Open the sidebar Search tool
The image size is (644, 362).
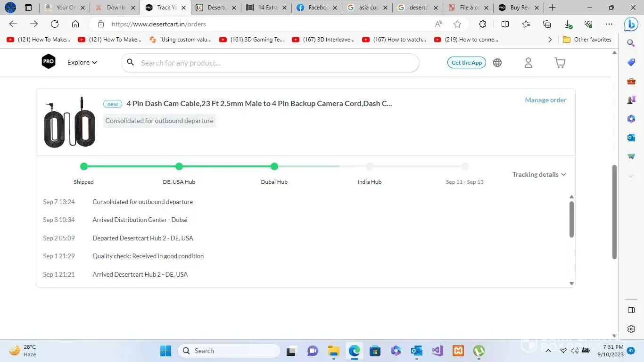tap(631, 43)
